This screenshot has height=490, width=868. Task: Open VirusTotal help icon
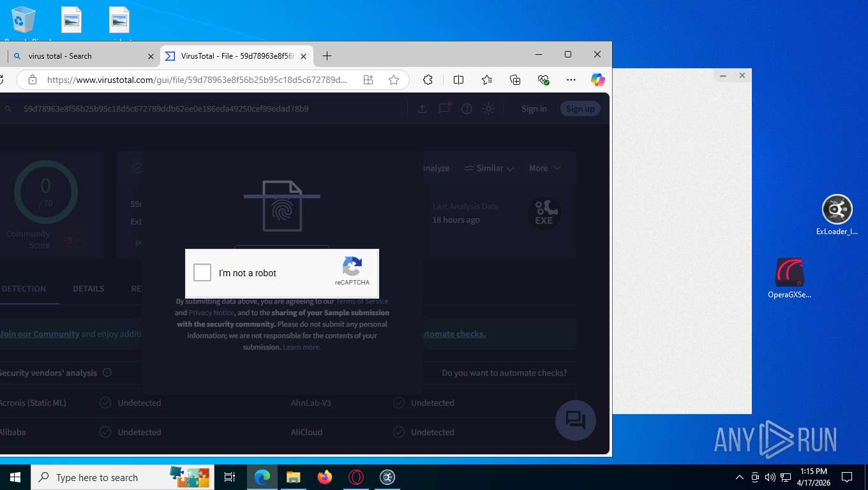tap(467, 109)
